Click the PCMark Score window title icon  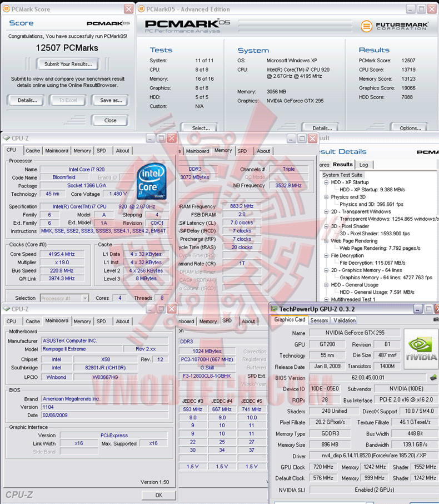6,9
